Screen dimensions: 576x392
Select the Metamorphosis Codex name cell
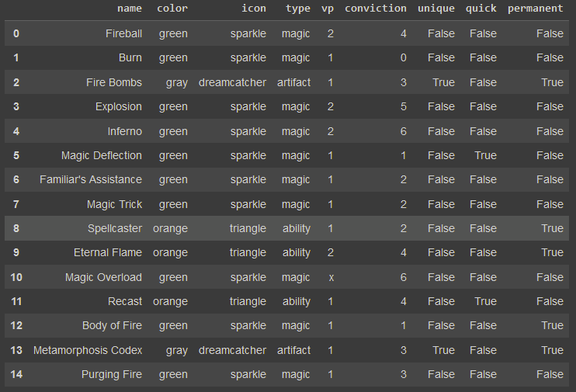click(88, 350)
